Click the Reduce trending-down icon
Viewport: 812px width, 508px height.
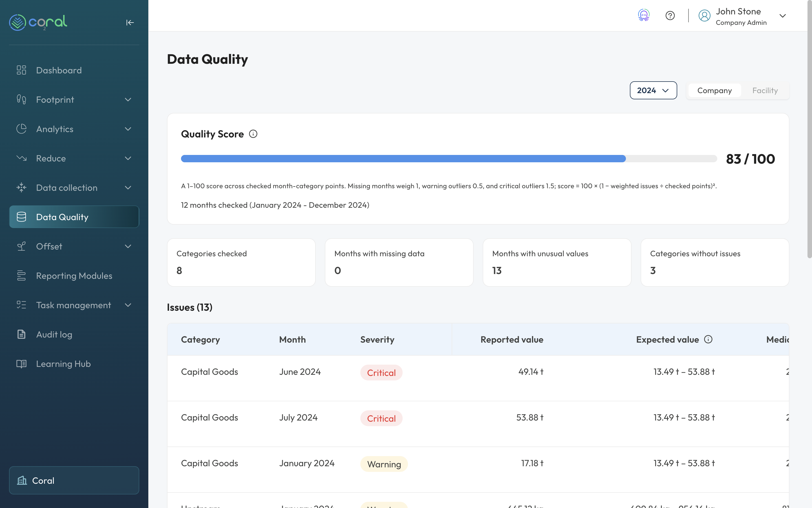[x=21, y=158]
